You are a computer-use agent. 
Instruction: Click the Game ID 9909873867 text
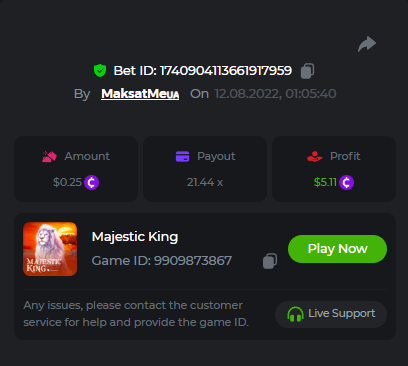point(162,261)
